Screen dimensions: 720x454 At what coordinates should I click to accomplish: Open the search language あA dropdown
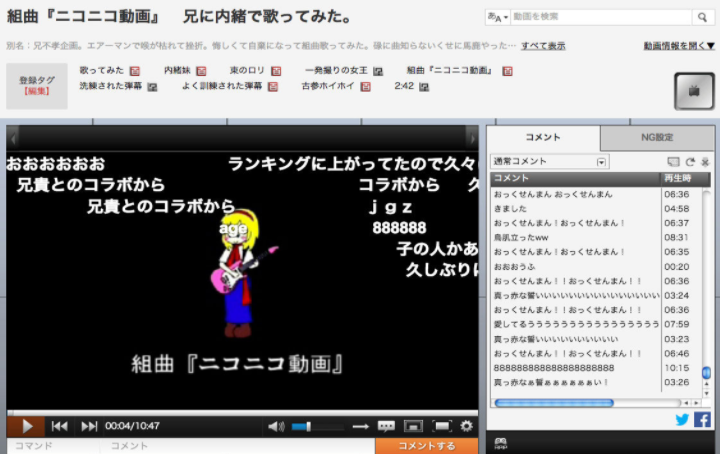[x=498, y=17]
